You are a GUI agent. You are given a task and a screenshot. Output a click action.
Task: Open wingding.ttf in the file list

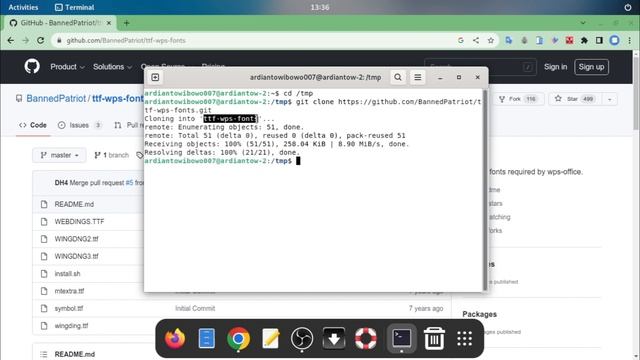(x=71, y=326)
